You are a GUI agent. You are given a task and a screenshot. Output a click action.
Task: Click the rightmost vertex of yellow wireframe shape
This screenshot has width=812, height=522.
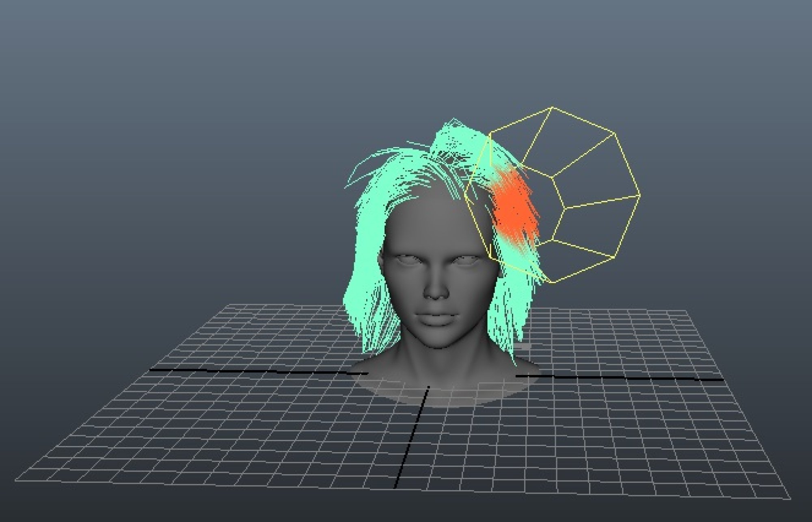640,196
